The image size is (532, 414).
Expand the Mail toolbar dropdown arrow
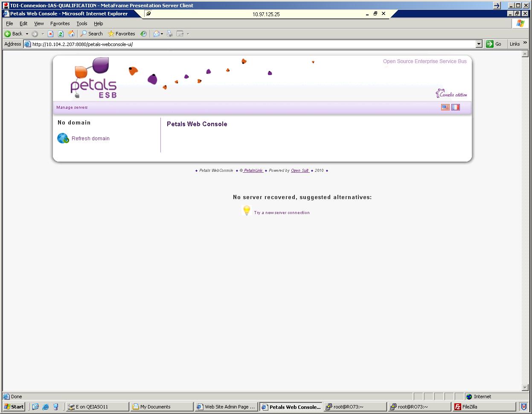162,34
